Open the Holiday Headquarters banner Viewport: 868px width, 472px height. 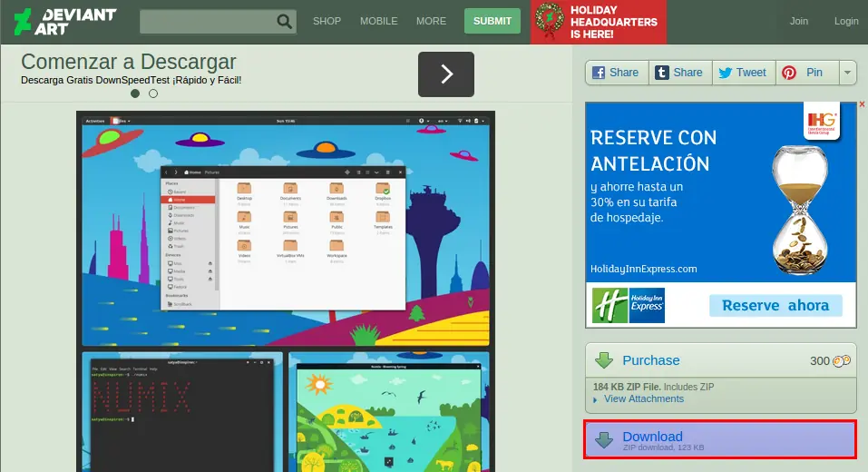pyautogui.click(x=599, y=22)
